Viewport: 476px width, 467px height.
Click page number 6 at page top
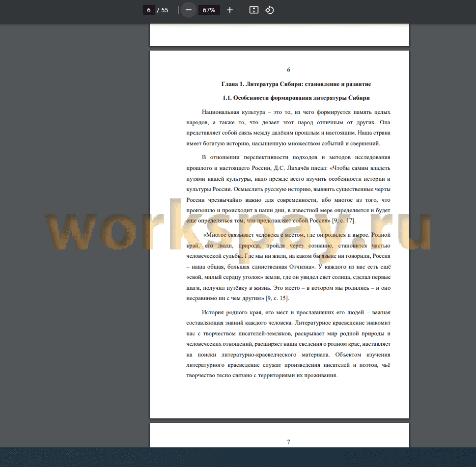[288, 70]
